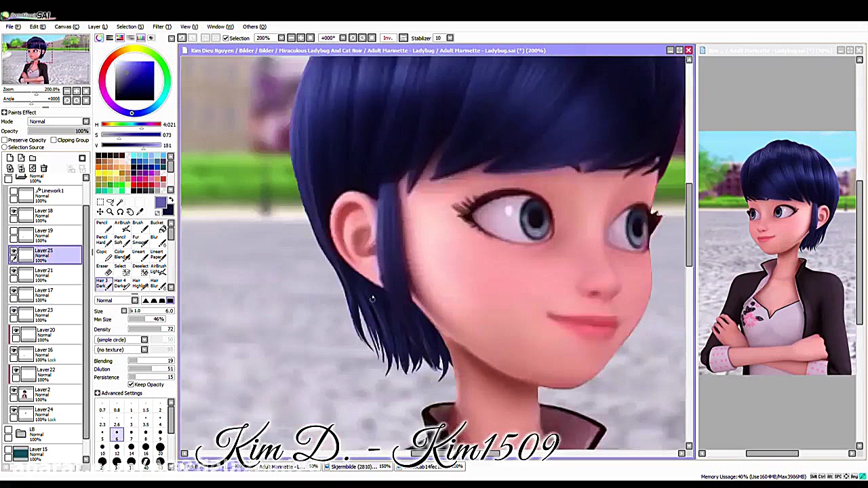Select the eyedropper color picker tool

(140, 212)
